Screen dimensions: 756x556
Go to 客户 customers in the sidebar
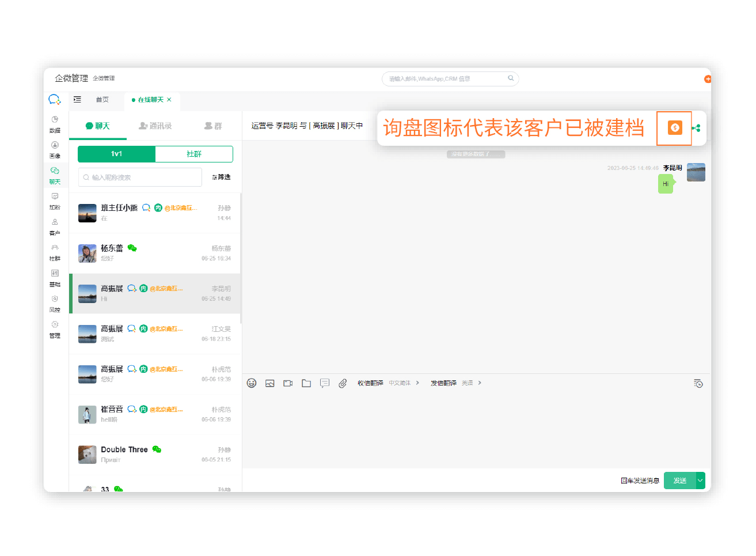pos(55,227)
